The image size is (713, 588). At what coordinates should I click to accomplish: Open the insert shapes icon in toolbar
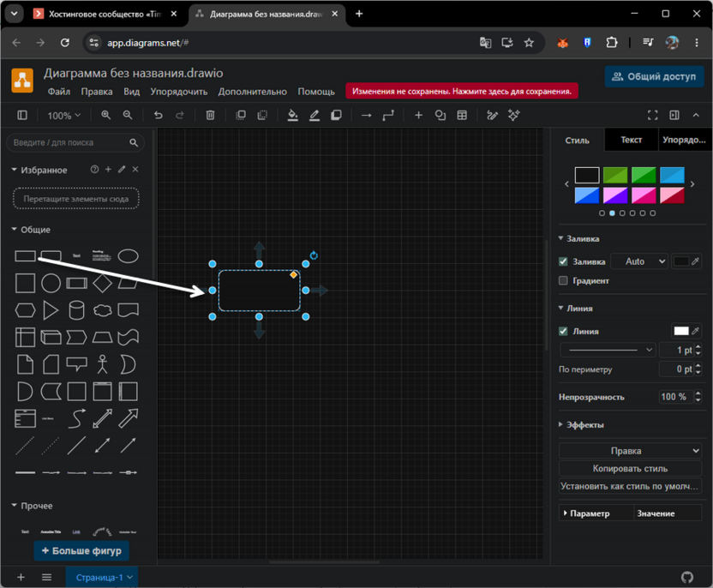pyautogui.click(x=440, y=116)
